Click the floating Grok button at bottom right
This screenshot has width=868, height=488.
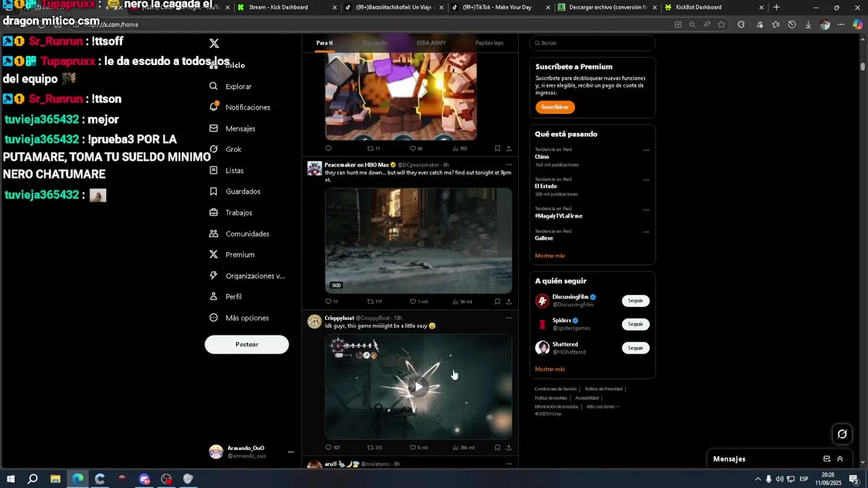842,434
